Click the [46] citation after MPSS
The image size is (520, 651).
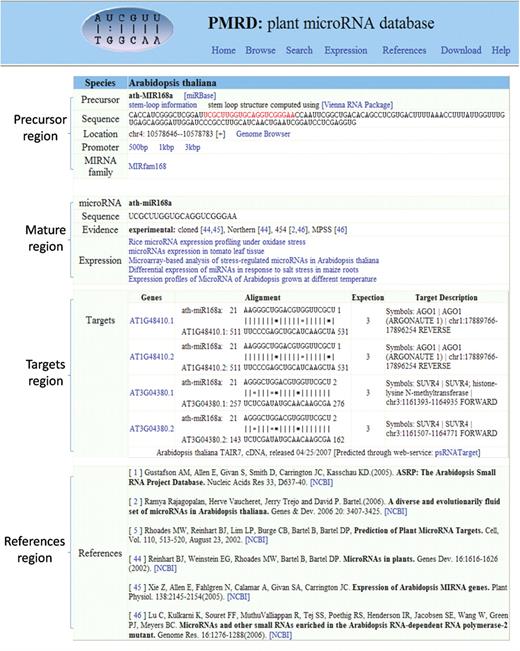click(340, 230)
